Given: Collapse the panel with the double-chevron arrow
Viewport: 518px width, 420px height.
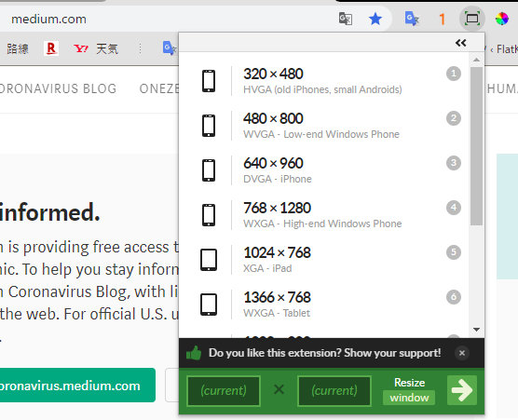Looking at the screenshot, I should 461,43.
